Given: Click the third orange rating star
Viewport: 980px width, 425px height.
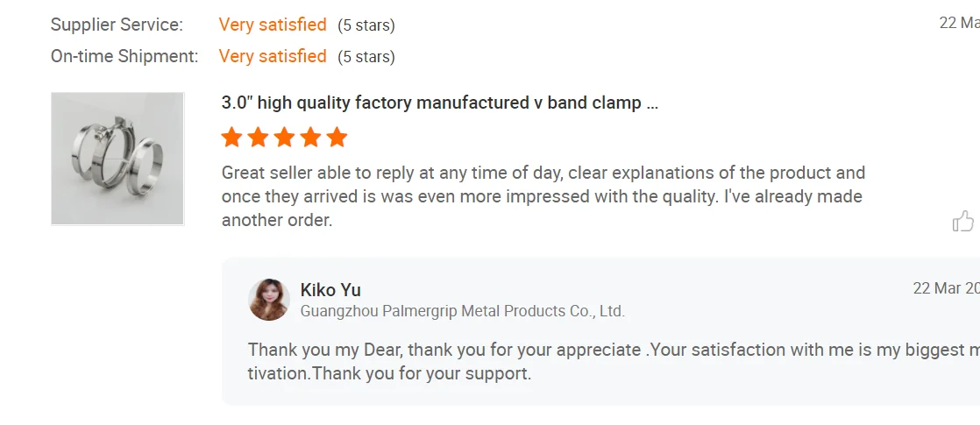Looking at the screenshot, I should 284,138.
